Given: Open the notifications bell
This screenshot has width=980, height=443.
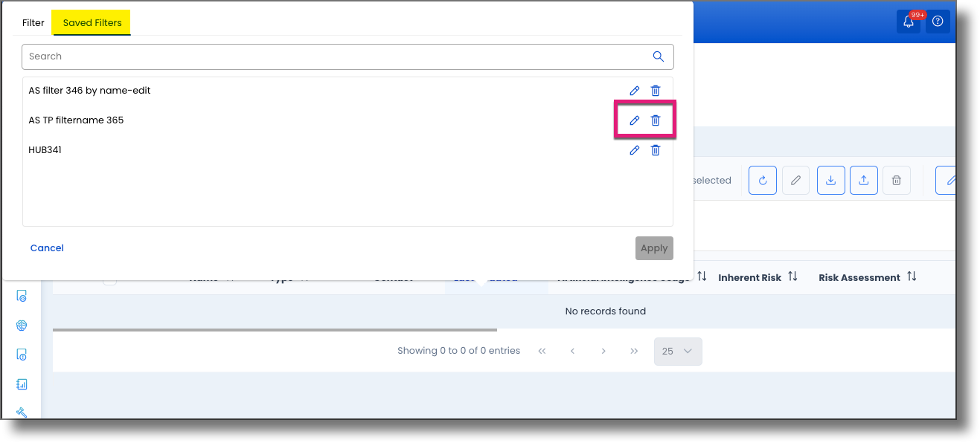Looking at the screenshot, I should (x=907, y=21).
